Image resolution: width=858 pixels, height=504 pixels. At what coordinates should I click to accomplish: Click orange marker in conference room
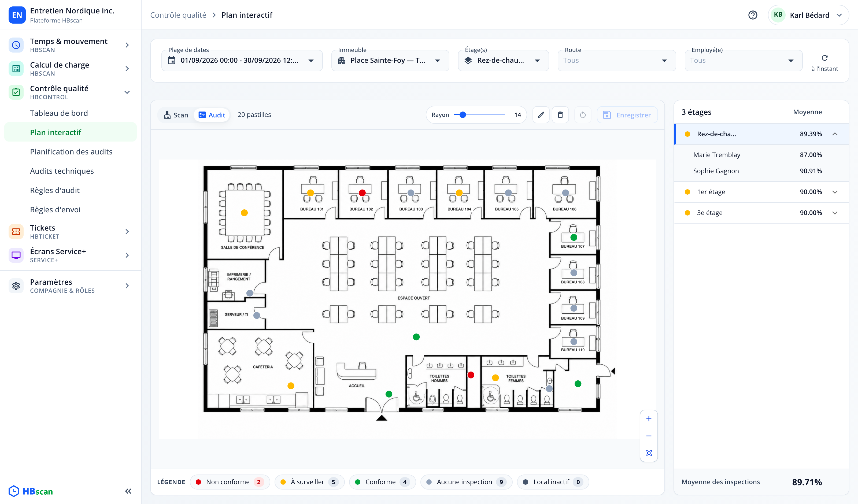(x=244, y=213)
